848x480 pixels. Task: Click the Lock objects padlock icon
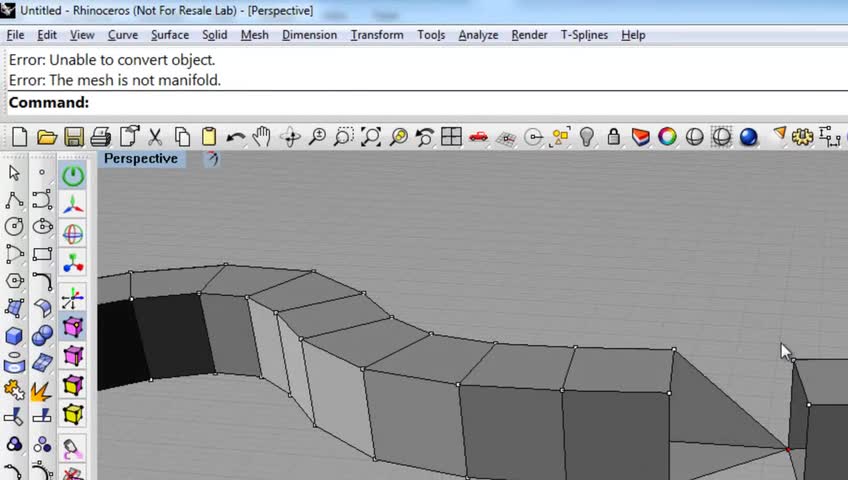click(x=613, y=137)
